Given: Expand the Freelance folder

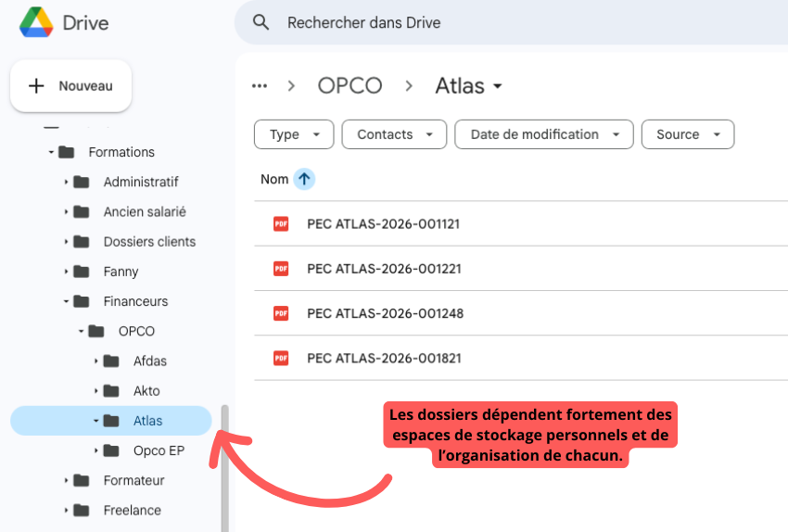Looking at the screenshot, I should pyautogui.click(x=66, y=511).
